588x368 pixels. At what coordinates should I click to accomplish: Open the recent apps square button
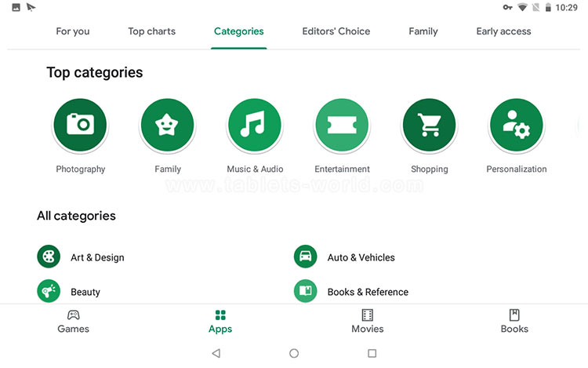pos(372,353)
